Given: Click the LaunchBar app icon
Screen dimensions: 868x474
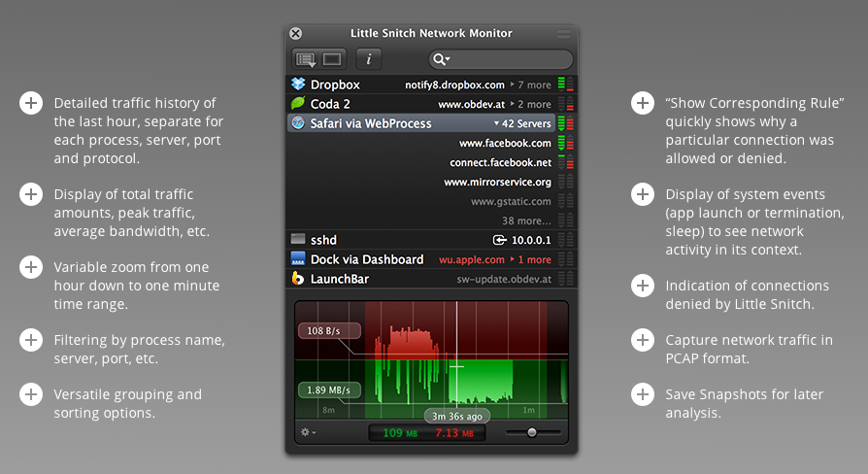Looking at the screenshot, I should (298, 279).
